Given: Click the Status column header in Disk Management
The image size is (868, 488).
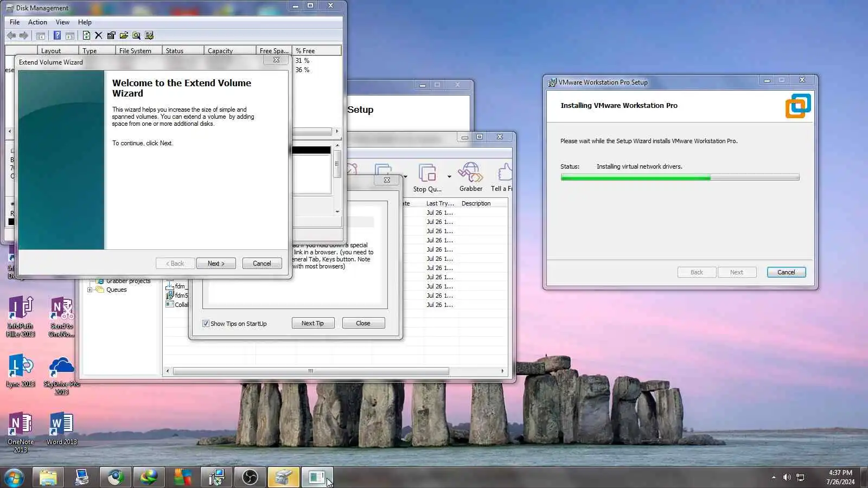Looking at the screenshot, I should pos(183,51).
